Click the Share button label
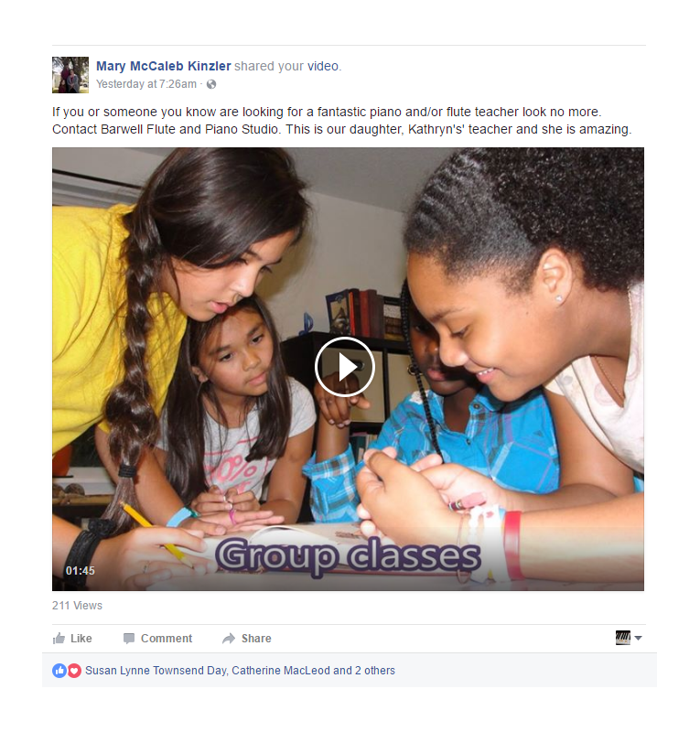The height and width of the screenshot is (732, 700). point(256,638)
